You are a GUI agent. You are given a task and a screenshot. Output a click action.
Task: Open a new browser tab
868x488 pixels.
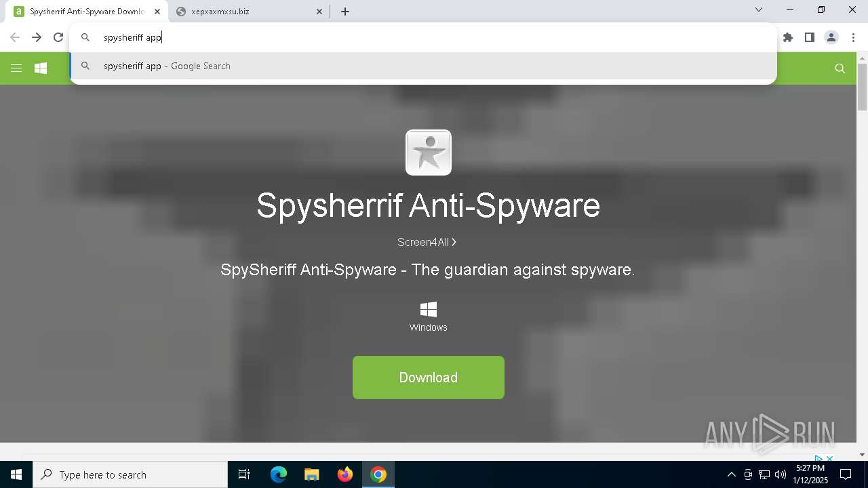point(345,12)
